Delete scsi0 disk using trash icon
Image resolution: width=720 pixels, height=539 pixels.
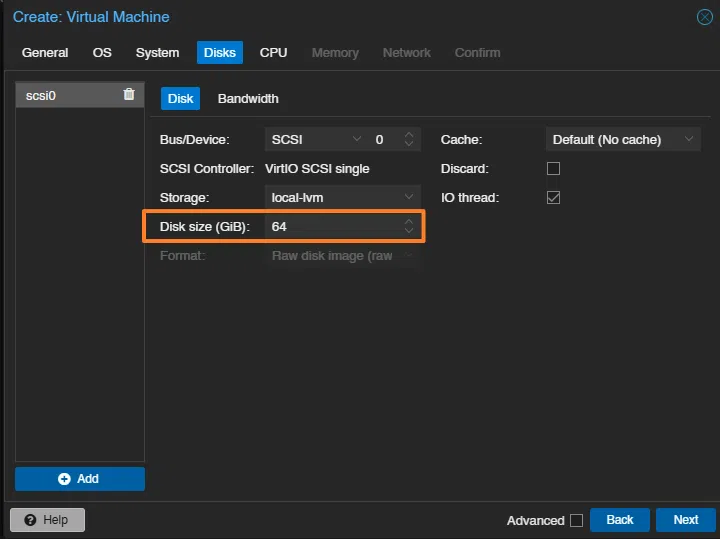tap(129, 94)
